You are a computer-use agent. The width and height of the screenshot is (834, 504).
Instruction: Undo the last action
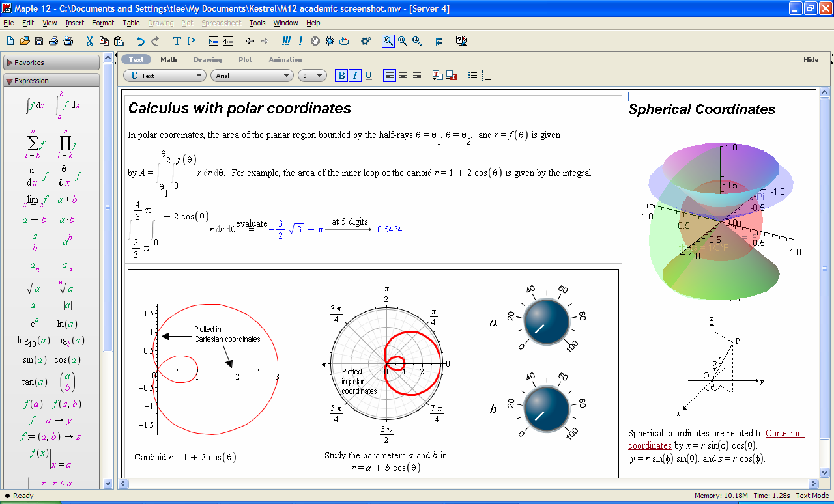point(140,41)
